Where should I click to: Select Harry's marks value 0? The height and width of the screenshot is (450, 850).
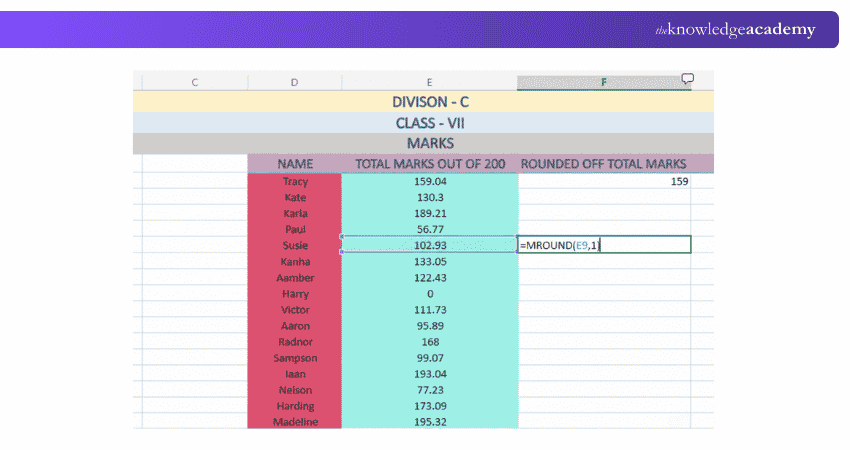click(430, 294)
